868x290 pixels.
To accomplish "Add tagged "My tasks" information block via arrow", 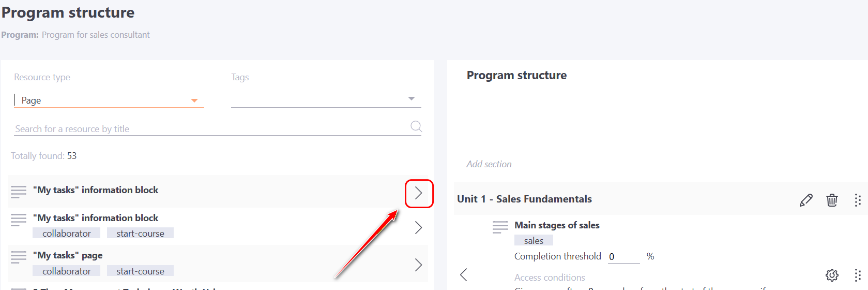I will [419, 227].
